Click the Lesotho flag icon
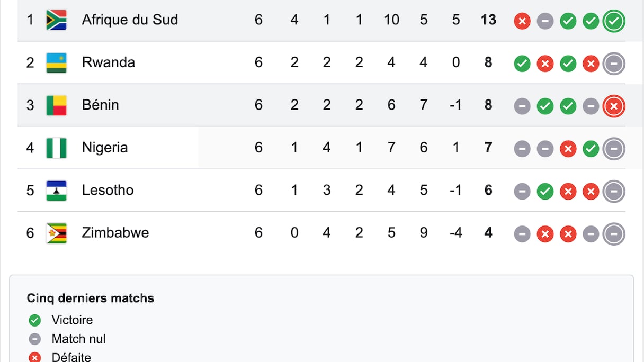 (x=56, y=191)
